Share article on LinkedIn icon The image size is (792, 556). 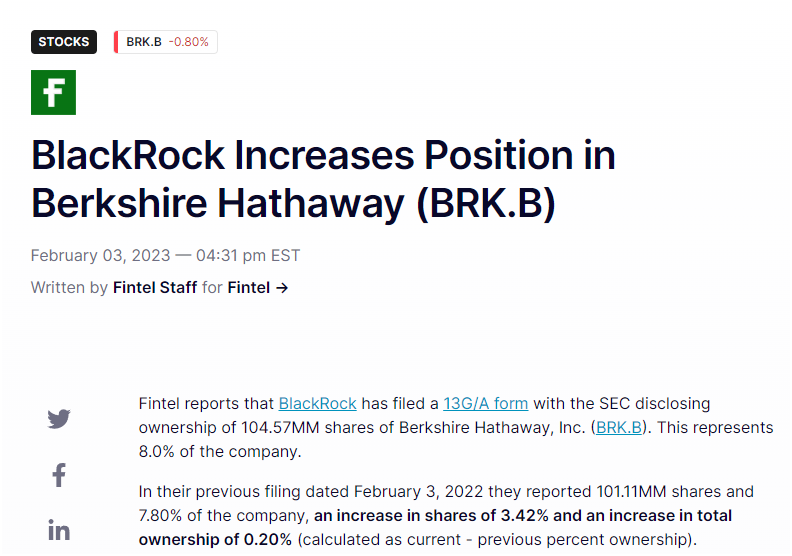(x=59, y=530)
